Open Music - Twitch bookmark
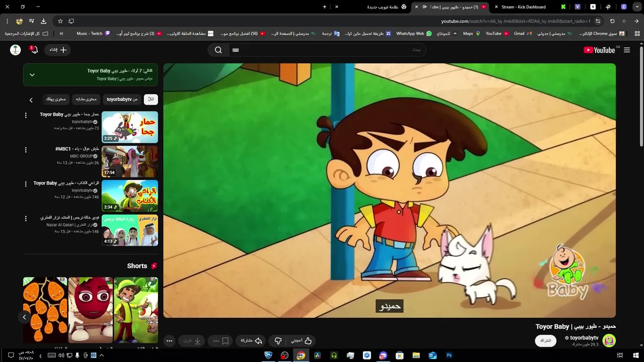This screenshot has height=362, width=644. click(93, 34)
